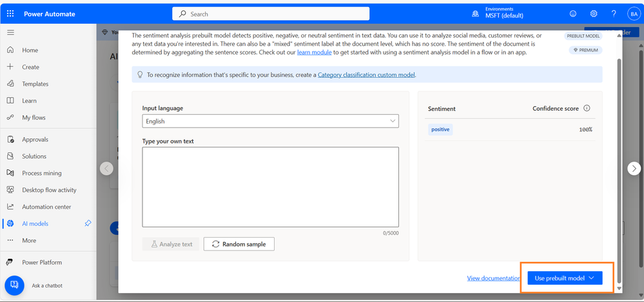Click the Sentiment column header
The height and width of the screenshot is (302, 644).
(x=442, y=109)
